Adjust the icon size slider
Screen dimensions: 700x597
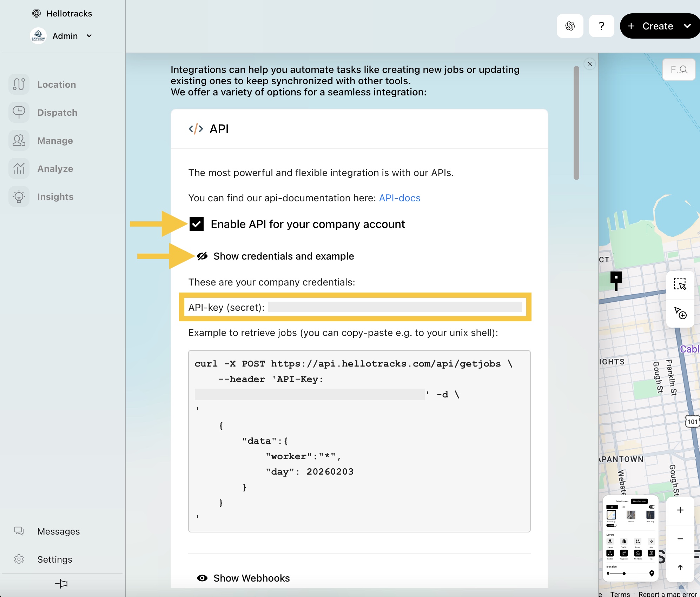click(624, 573)
